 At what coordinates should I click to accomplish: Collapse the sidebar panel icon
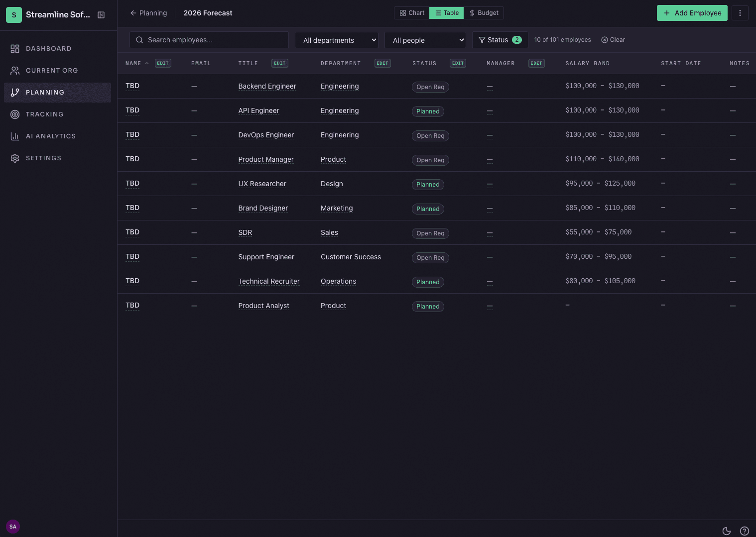(x=101, y=15)
